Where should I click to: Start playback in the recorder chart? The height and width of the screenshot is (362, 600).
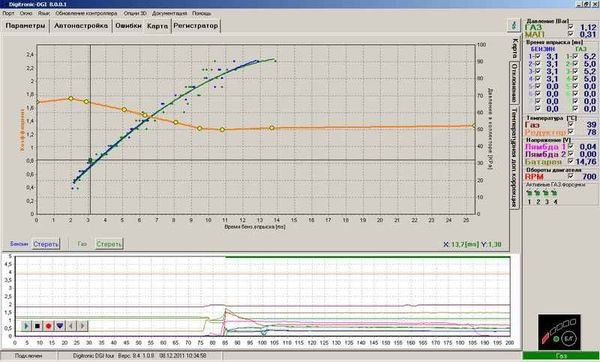[x=26, y=326]
